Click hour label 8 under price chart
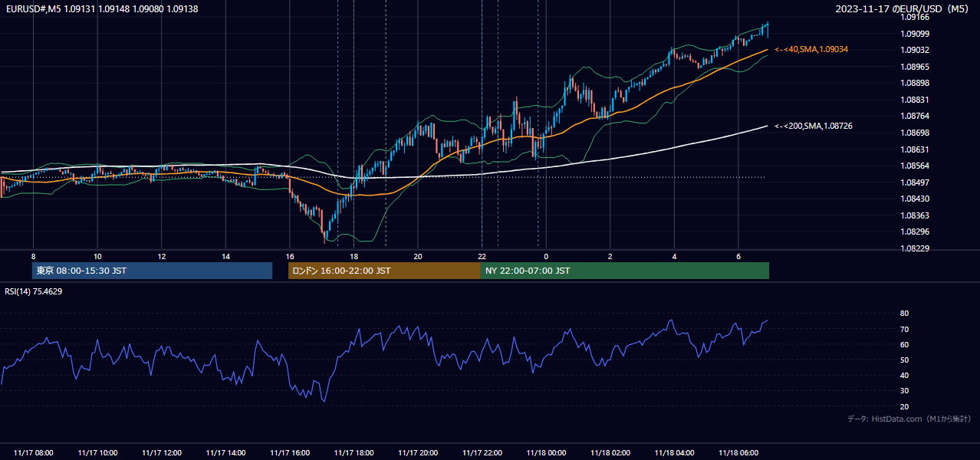This screenshot has height=460, width=980. (33, 257)
